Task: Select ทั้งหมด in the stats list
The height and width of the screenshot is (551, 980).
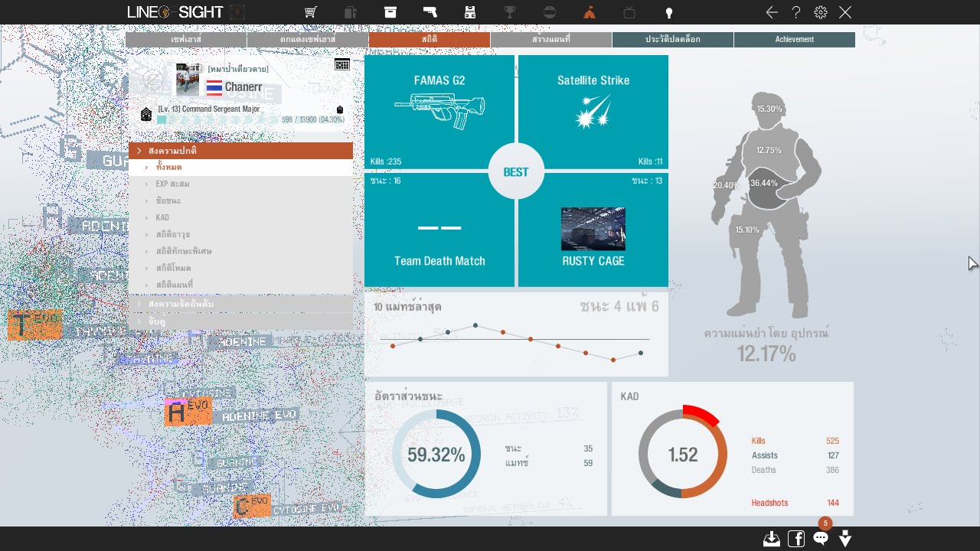Action: (240, 168)
